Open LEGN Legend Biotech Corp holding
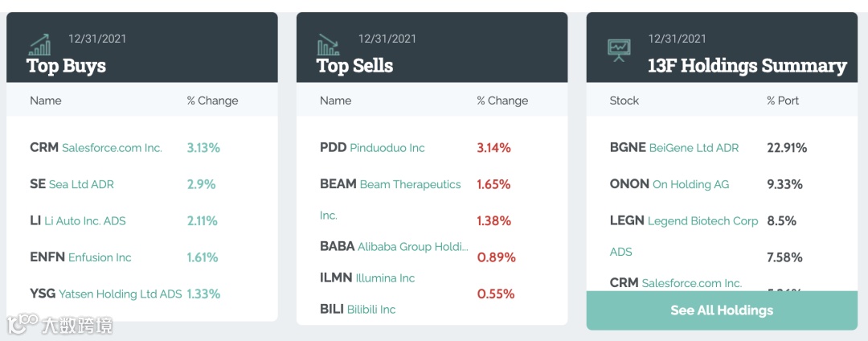Image resolution: width=868 pixels, height=341 pixels. [x=683, y=220]
